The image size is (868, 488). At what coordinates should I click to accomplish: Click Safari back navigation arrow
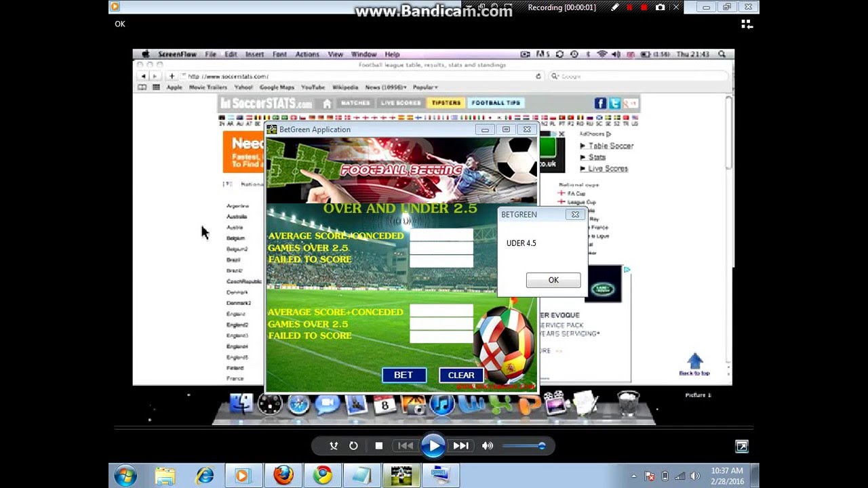143,76
